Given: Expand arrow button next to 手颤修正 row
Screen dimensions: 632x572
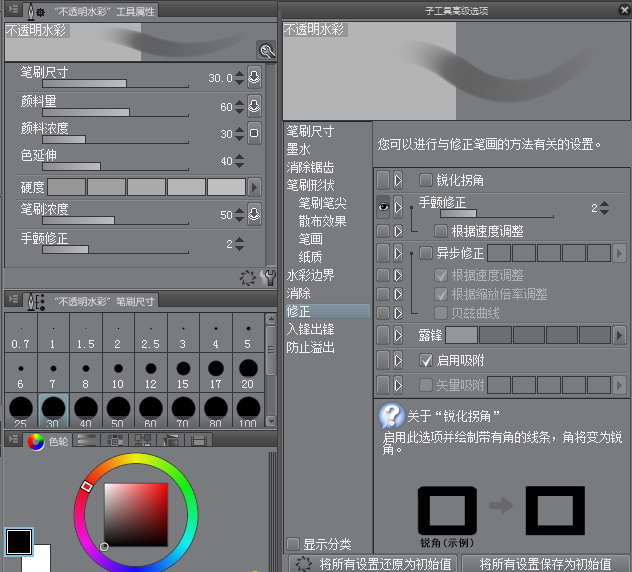Looking at the screenshot, I should pyautogui.click(x=398, y=207).
